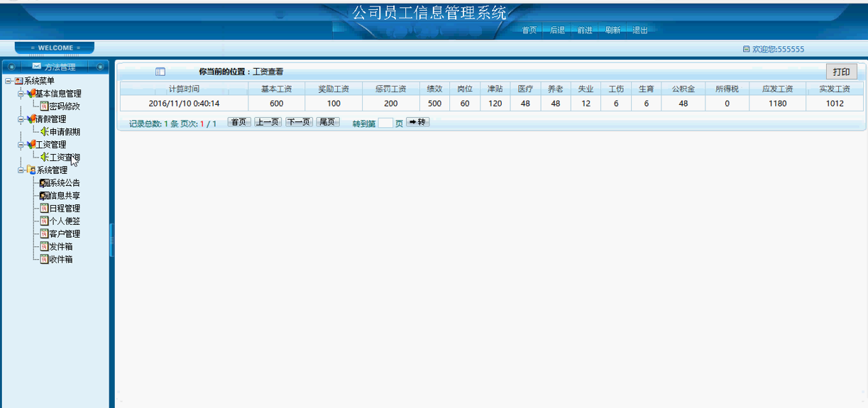Open 系统公告 via its icon

pyautogui.click(x=44, y=183)
